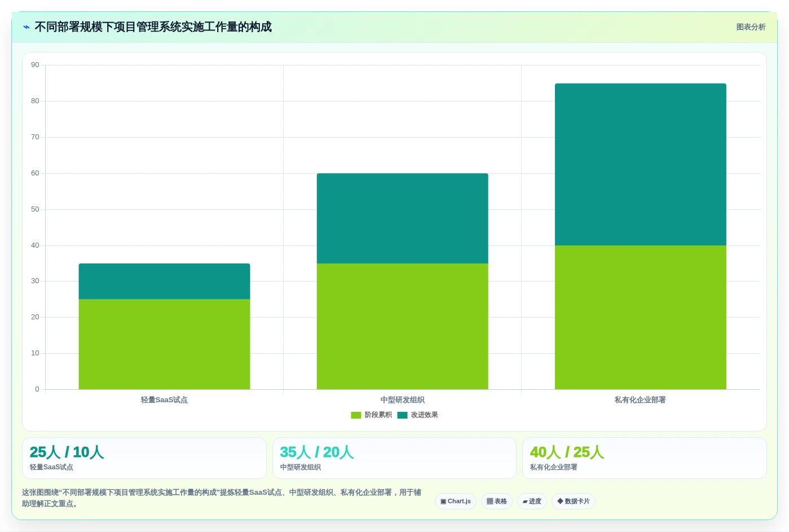Select the teal 改进效果 bar for 中型研发组织

[402, 218]
